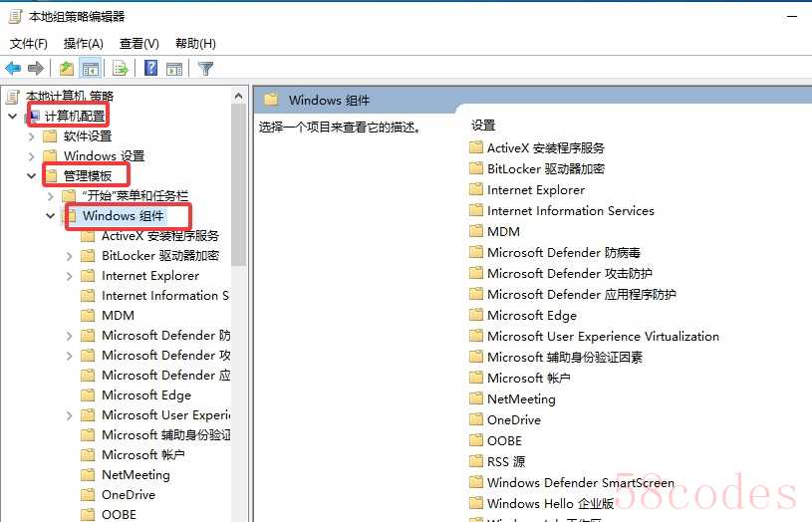Click Microsoft Defender 攻击防护 folder icon
This screenshot has height=522, width=812.
[476, 273]
